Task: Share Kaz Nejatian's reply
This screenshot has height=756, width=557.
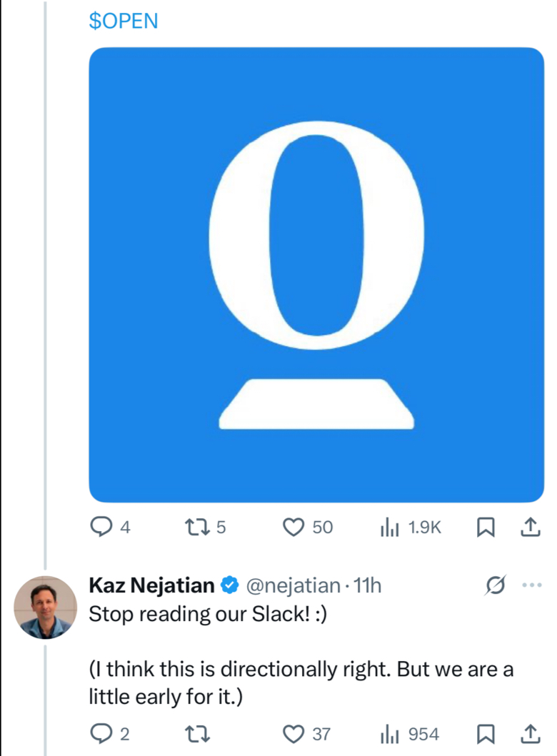Action: pos(529,733)
